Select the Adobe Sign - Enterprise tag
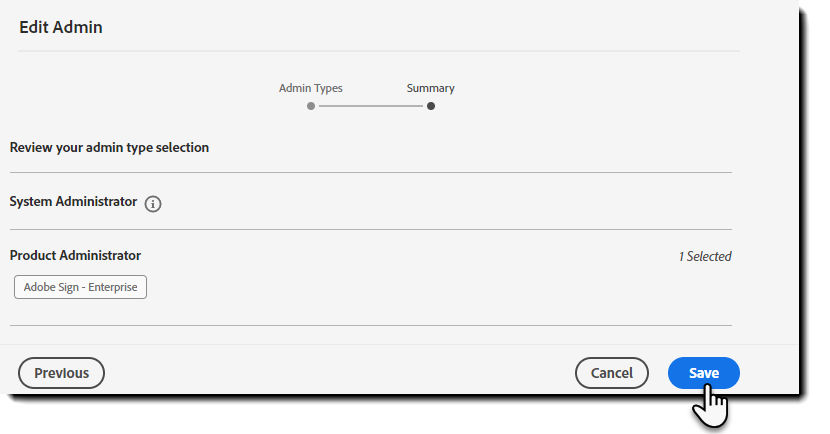This screenshot has width=830, height=434. coord(80,287)
